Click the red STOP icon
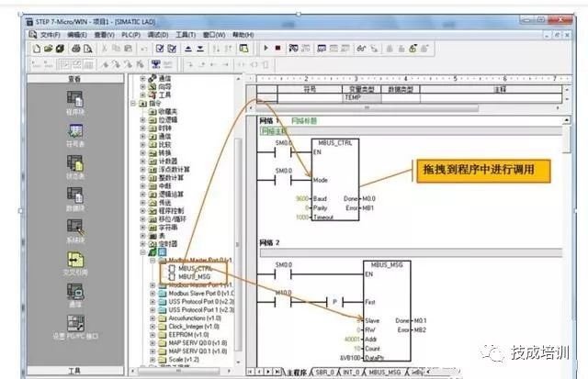The image size is (588, 379). click(x=277, y=48)
